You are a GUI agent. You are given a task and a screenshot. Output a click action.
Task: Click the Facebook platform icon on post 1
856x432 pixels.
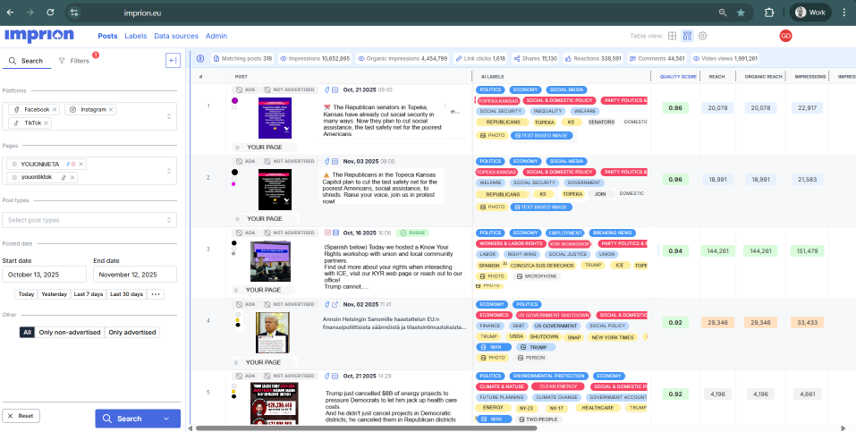coord(327,90)
